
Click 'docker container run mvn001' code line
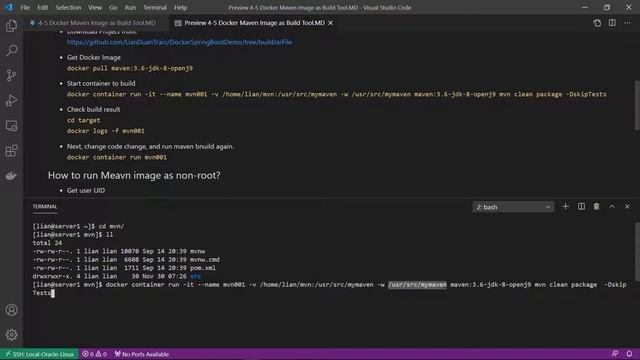(x=117, y=157)
